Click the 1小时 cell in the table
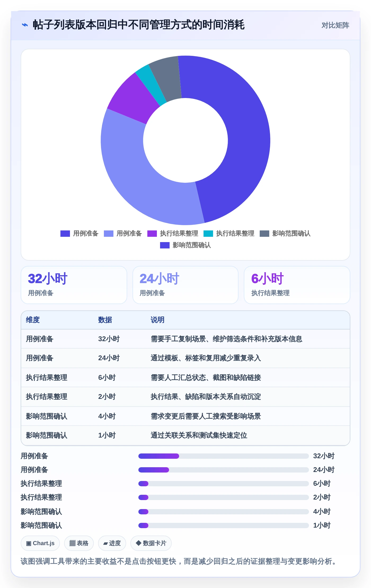 (107, 435)
